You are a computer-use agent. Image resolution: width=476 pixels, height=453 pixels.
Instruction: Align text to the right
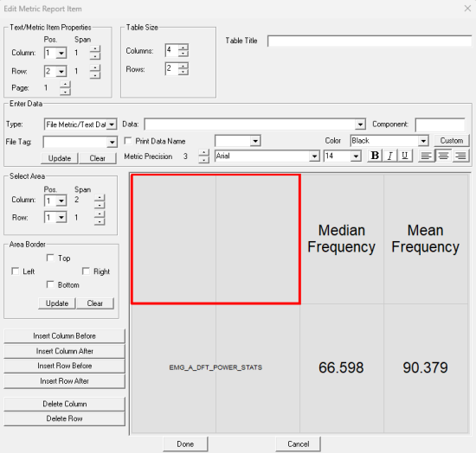(460, 156)
